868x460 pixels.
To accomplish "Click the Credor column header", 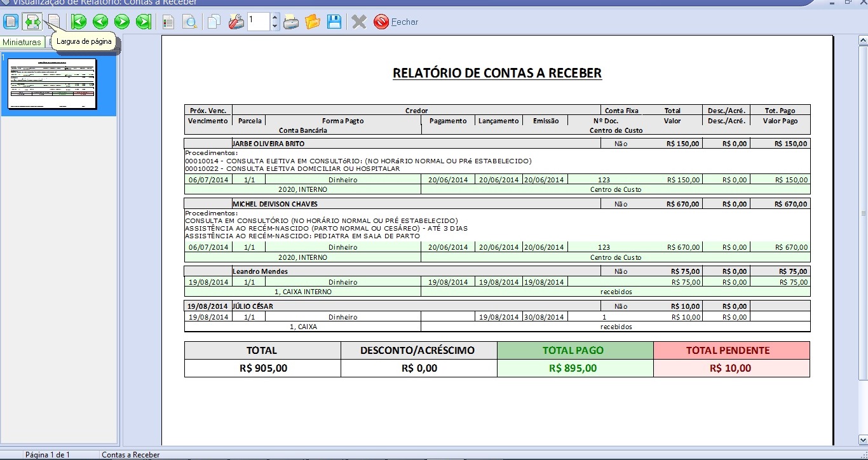I will 417,111.
